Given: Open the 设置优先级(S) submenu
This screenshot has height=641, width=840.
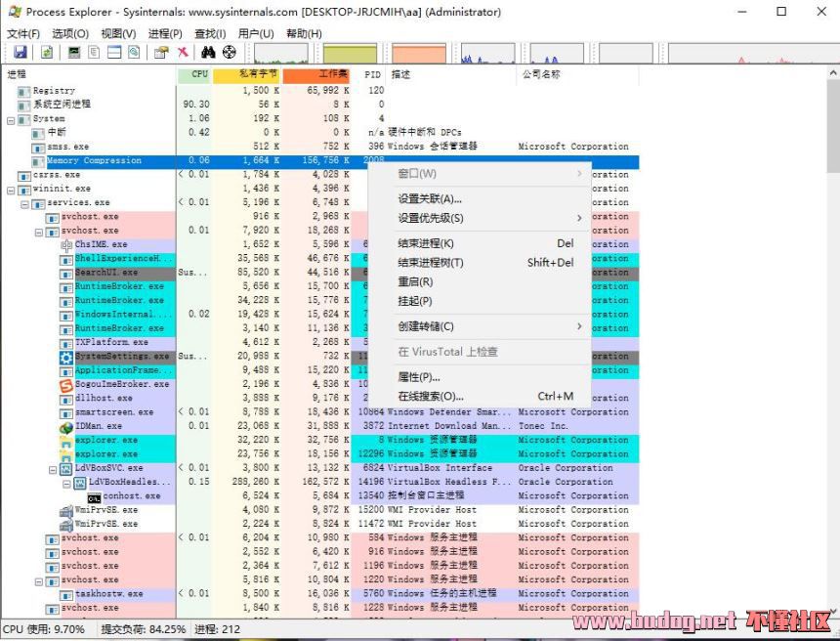Looking at the screenshot, I should [480, 218].
